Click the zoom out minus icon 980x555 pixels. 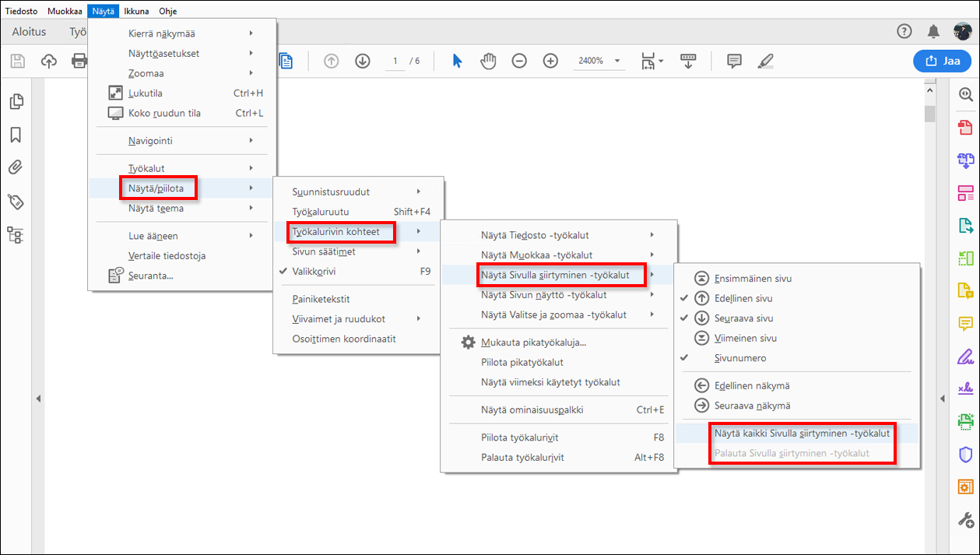coord(519,61)
